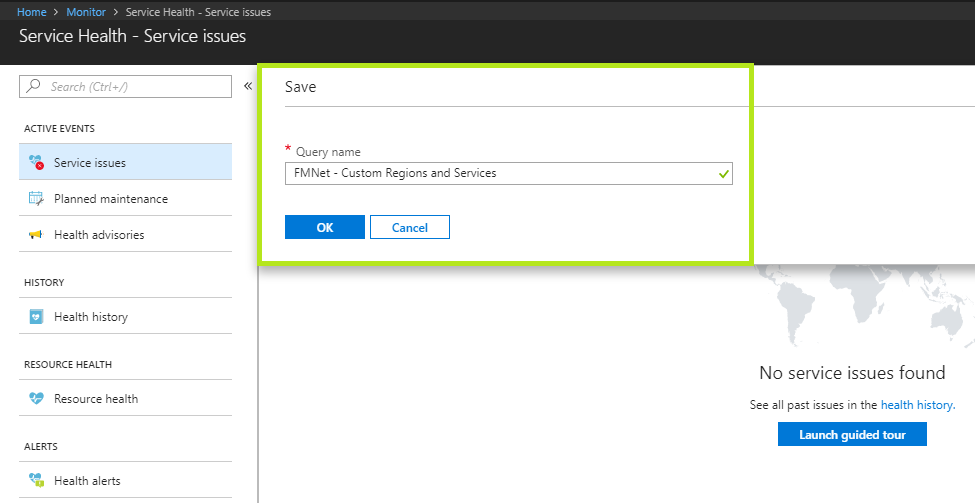Select Health alerts menu item
Viewport: 975px width, 503px height.
(126, 481)
